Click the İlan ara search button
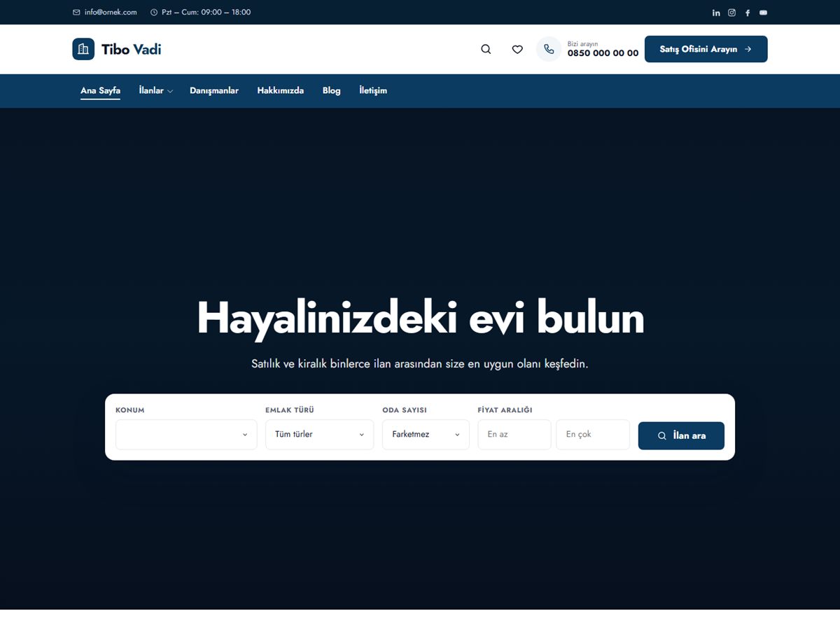The width and height of the screenshot is (840, 630). tap(681, 435)
